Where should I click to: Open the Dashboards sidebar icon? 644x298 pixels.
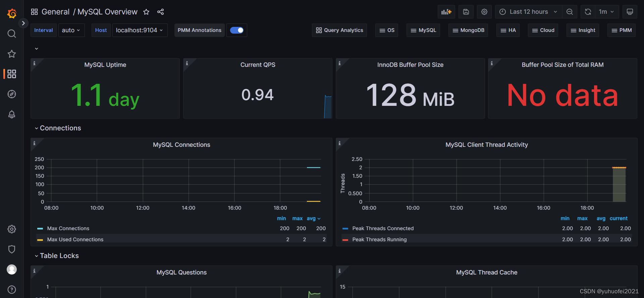click(12, 74)
